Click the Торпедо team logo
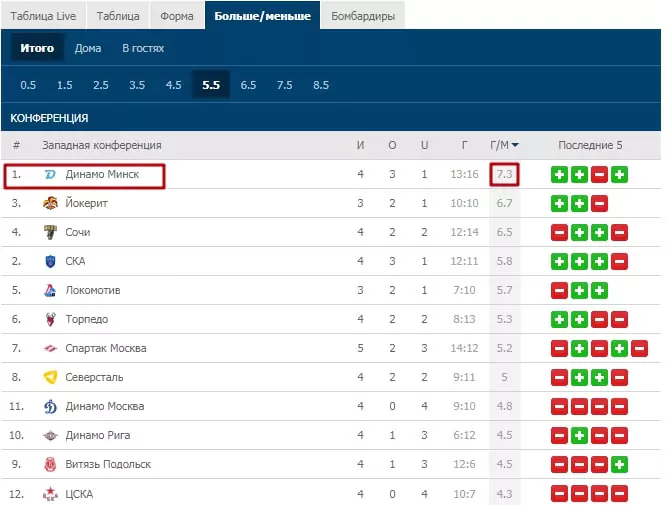The width and height of the screenshot is (668, 505). [x=50, y=319]
